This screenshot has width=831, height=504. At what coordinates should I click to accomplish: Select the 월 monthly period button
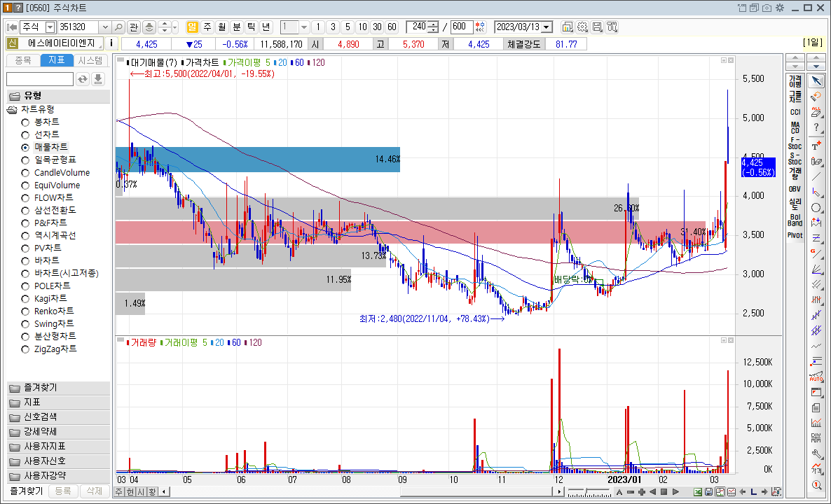click(222, 27)
